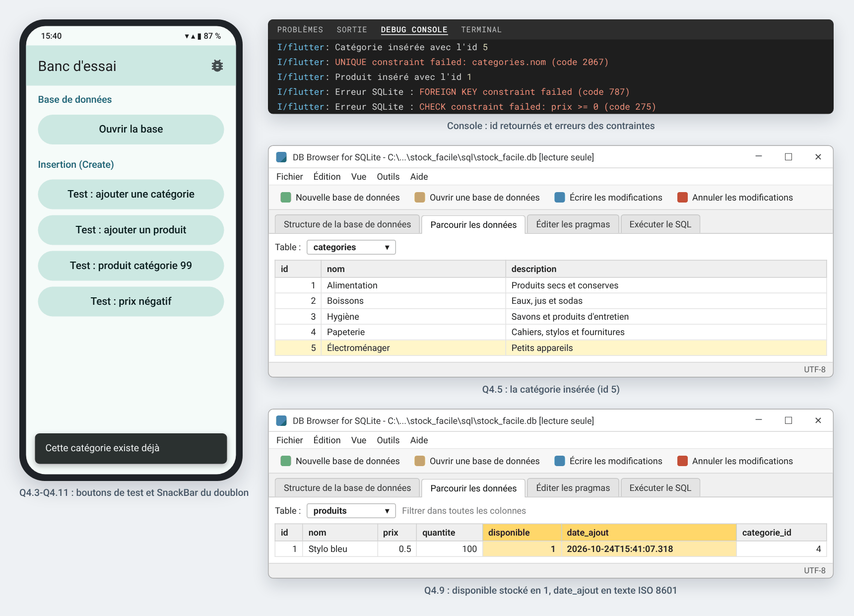Open Aide menu in produits window
The image size is (854, 616).
coord(419,440)
